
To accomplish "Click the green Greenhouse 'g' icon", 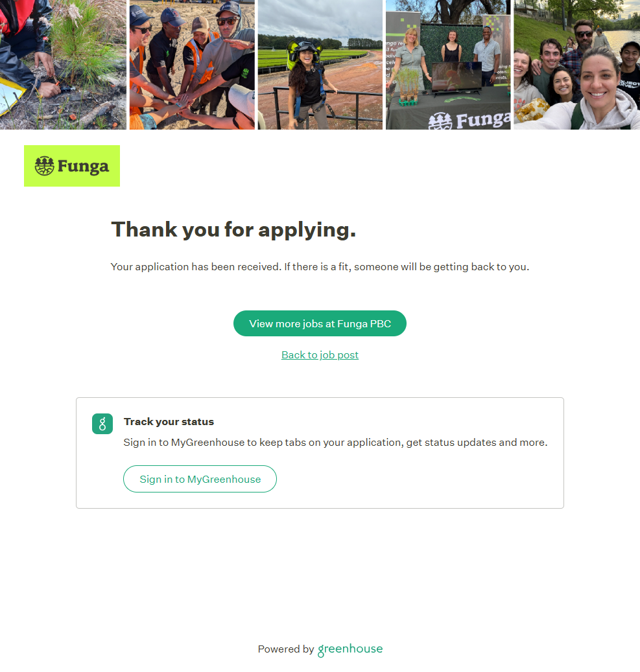I will (102, 424).
